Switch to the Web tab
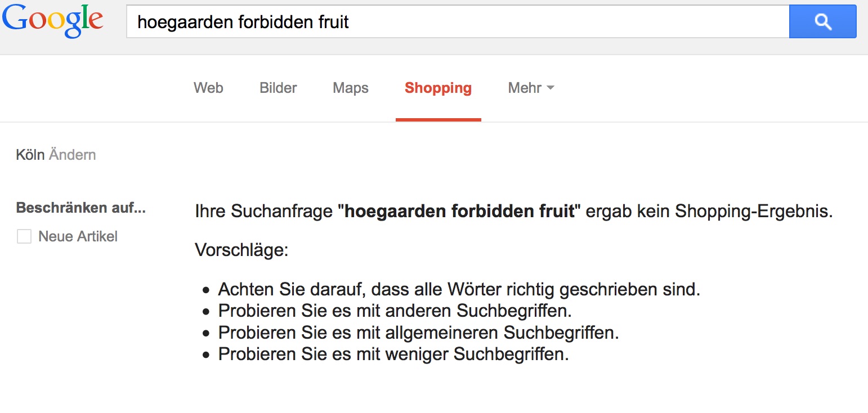The width and height of the screenshot is (868, 413). click(208, 88)
